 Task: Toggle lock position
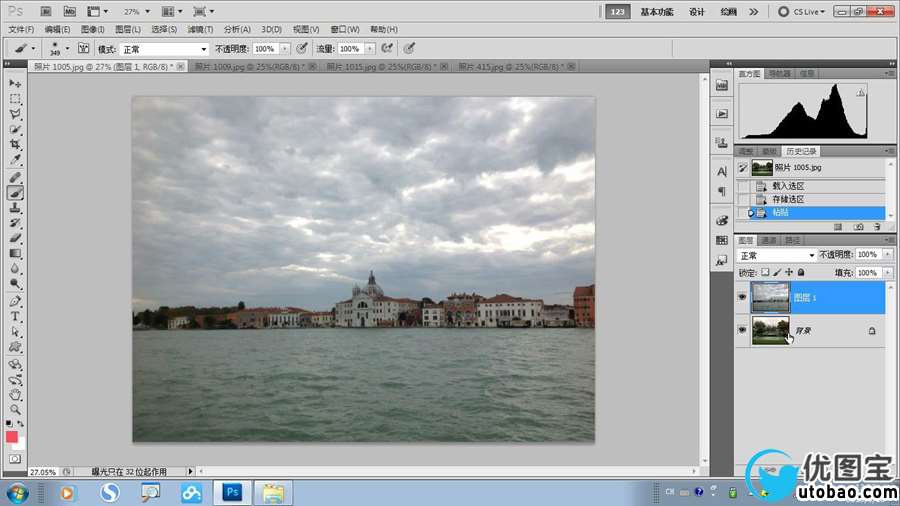[x=789, y=273]
